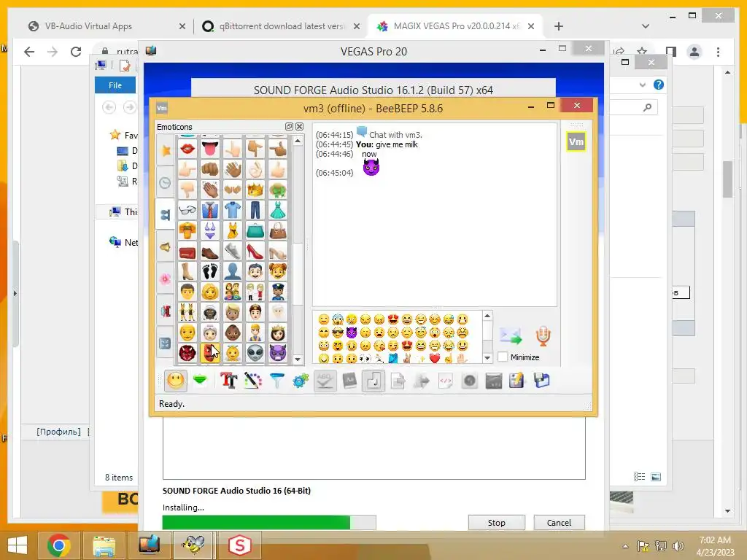This screenshot has width=747, height=560.
Task: Switch to qBittorrent download browser tab
Action: tap(281, 26)
